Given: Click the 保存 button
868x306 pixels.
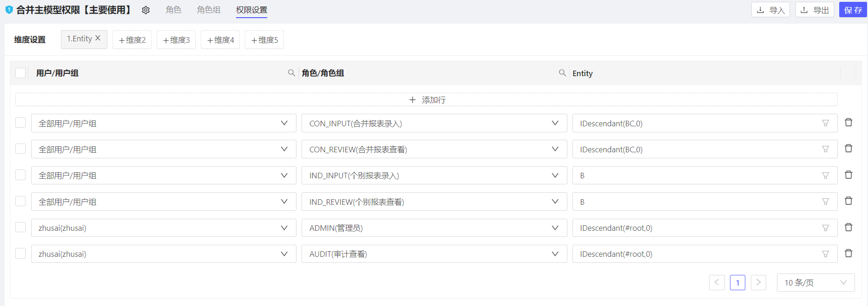Looking at the screenshot, I should pos(853,10).
